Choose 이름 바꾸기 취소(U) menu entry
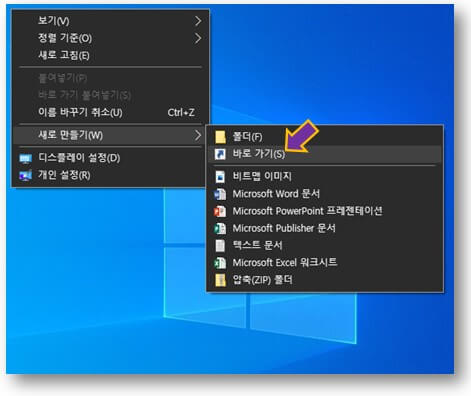471x396 pixels. (111, 112)
